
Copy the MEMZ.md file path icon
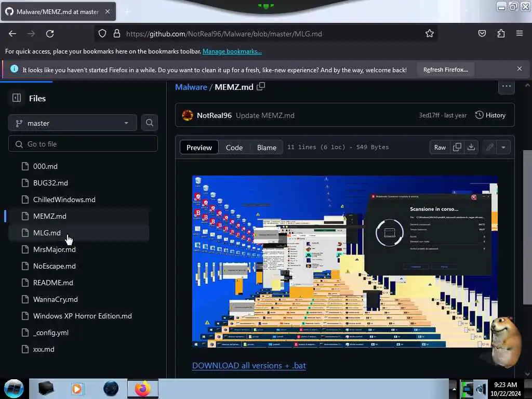click(x=261, y=87)
